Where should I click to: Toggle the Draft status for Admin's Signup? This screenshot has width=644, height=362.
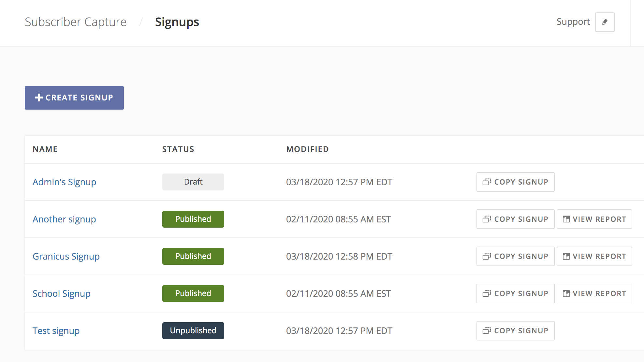(193, 181)
